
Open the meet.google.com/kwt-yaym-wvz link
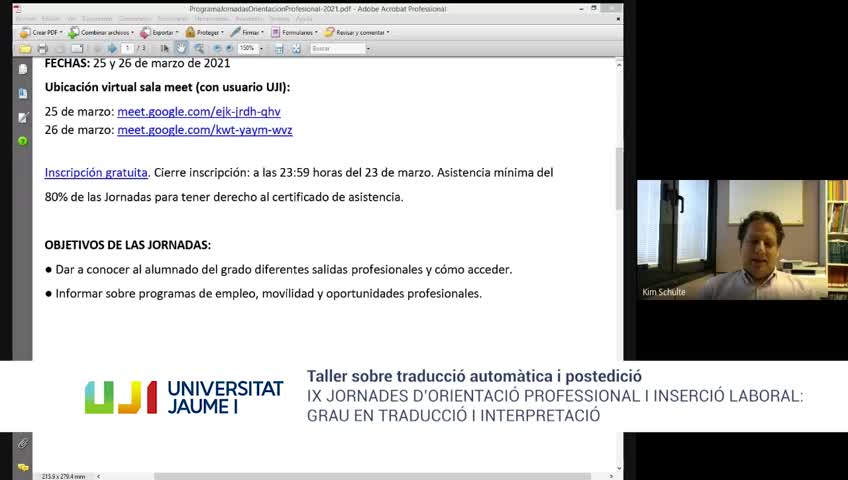(x=205, y=130)
